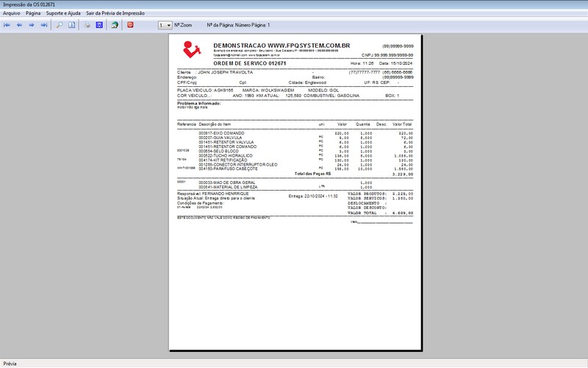588x368 pixels.
Task: Click the printer icon to print
Action: (87, 25)
